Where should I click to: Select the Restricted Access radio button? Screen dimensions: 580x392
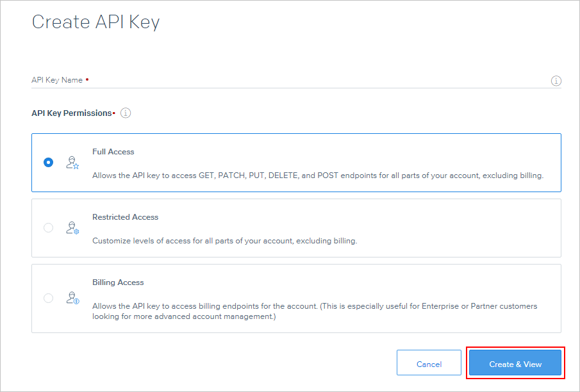click(49, 228)
